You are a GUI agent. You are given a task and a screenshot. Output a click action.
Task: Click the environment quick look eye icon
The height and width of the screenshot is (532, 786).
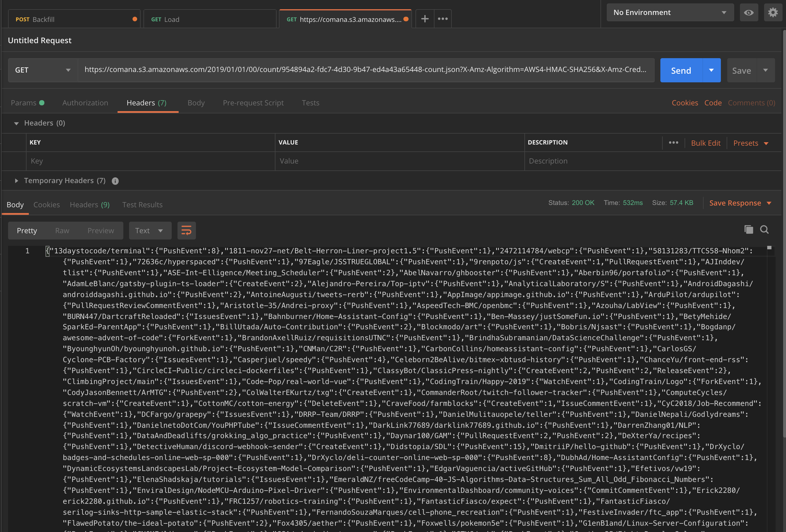pyautogui.click(x=749, y=12)
